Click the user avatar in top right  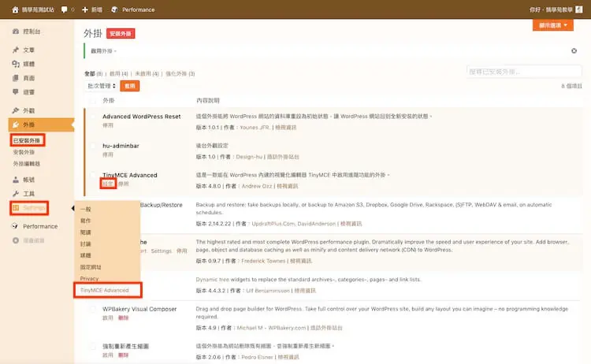point(579,9)
